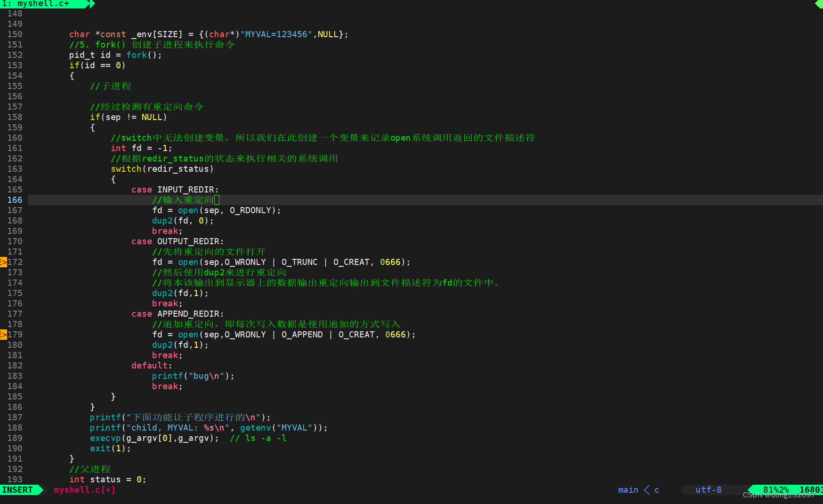823x504 pixels.
Task: Click the utf-8 encoding indicator
Action: point(709,490)
